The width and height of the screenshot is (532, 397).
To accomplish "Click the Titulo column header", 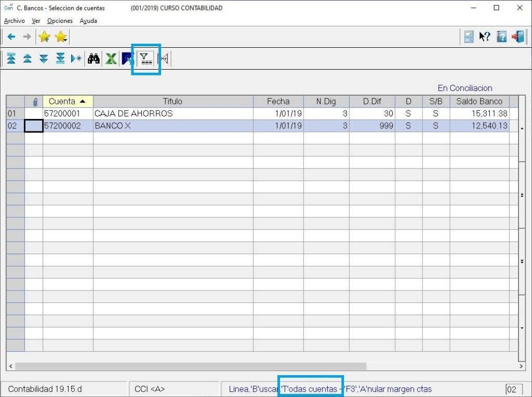I will 173,101.
